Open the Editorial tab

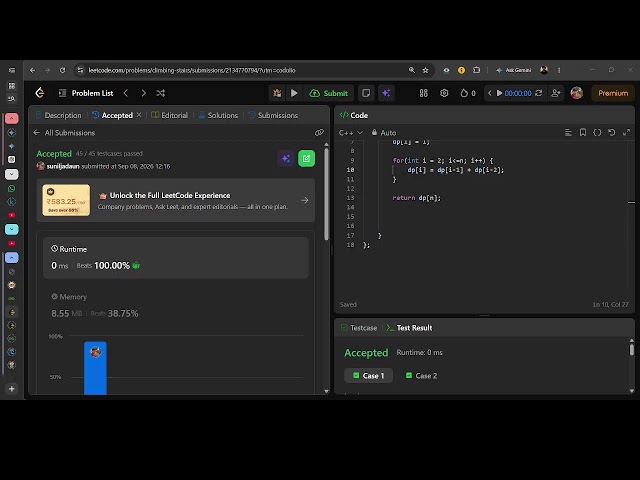coord(169,116)
